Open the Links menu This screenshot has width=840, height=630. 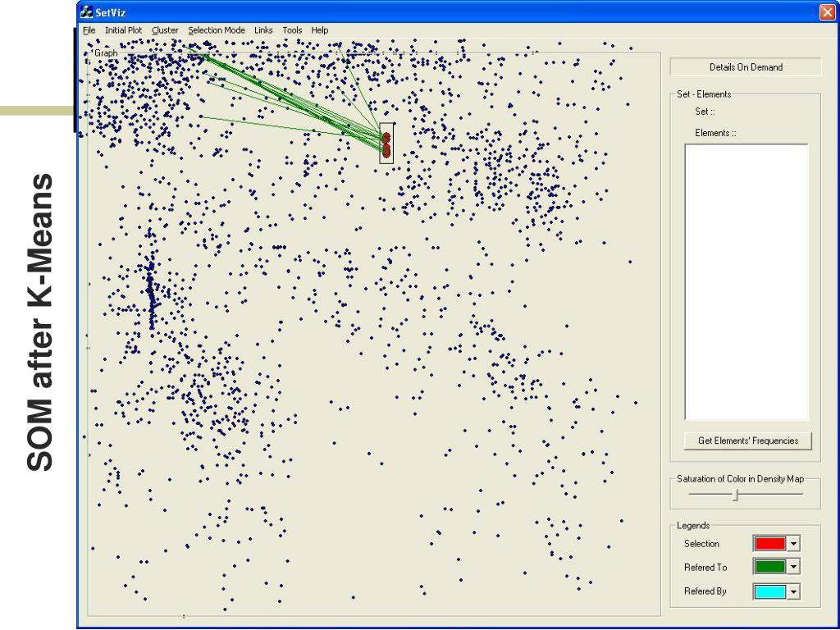pyautogui.click(x=263, y=30)
